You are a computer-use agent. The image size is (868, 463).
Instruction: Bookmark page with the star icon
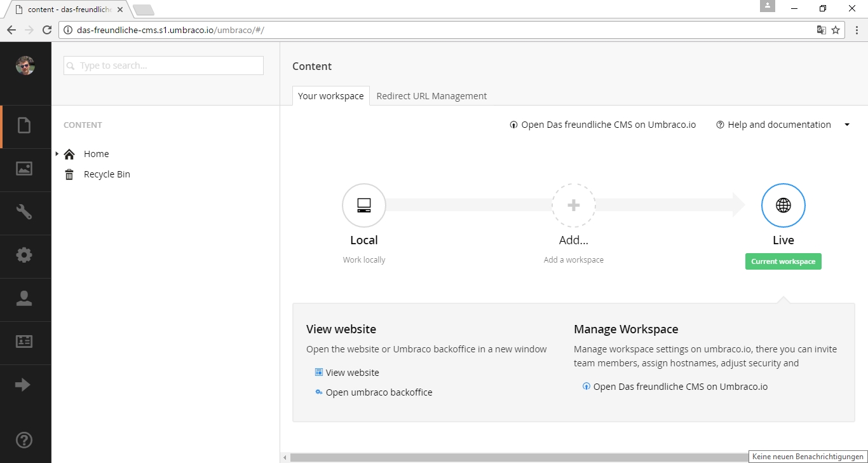836,30
